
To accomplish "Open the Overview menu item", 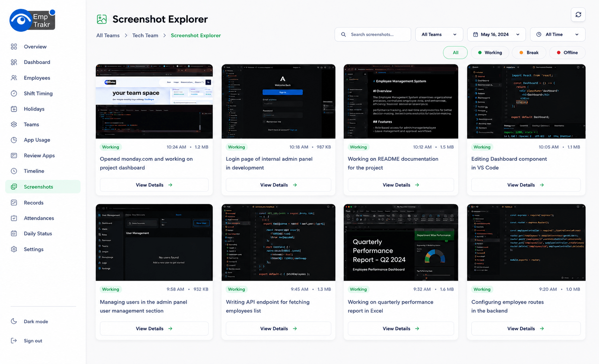I will coord(35,47).
